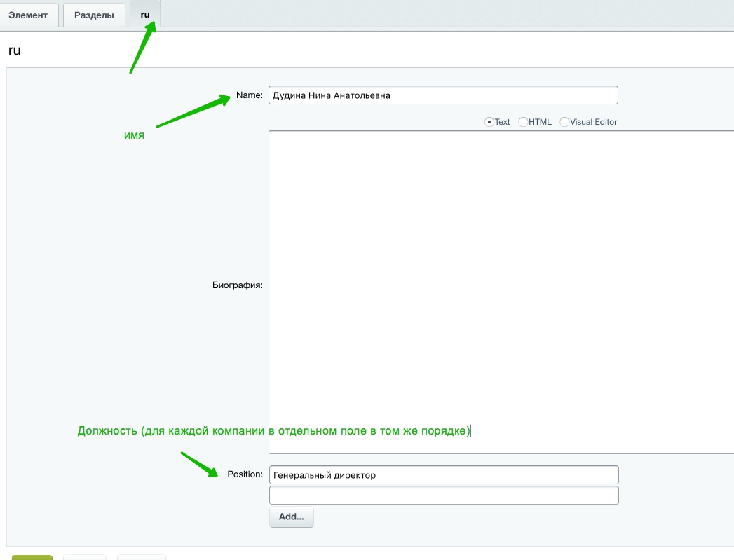Click the green имя annotation text
Image resolution: width=734 pixels, height=560 pixels.
coord(134,135)
